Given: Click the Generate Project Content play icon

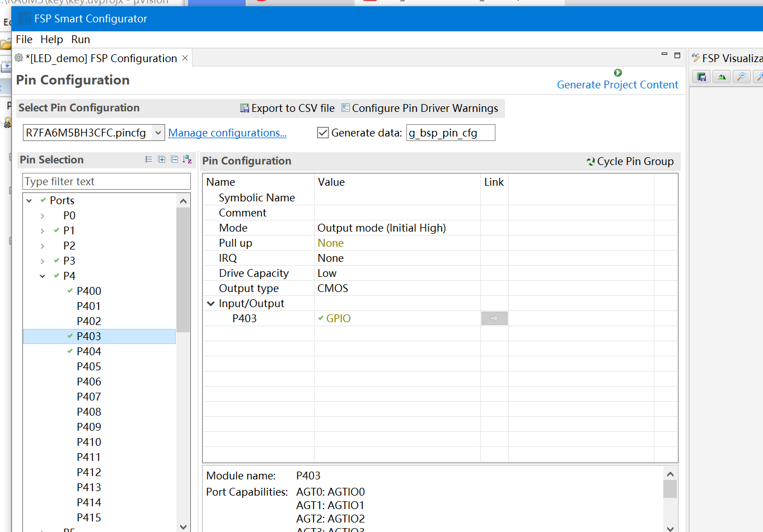Looking at the screenshot, I should pyautogui.click(x=618, y=73).
